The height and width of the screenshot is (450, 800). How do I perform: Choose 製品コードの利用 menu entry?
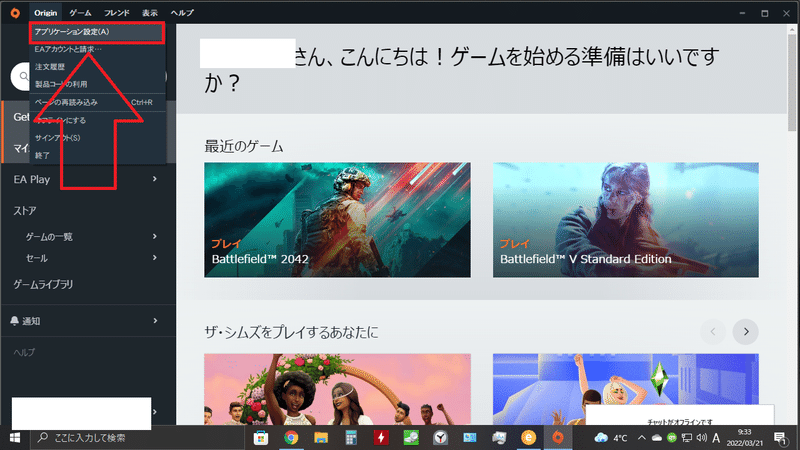click(x=97, y=84)
